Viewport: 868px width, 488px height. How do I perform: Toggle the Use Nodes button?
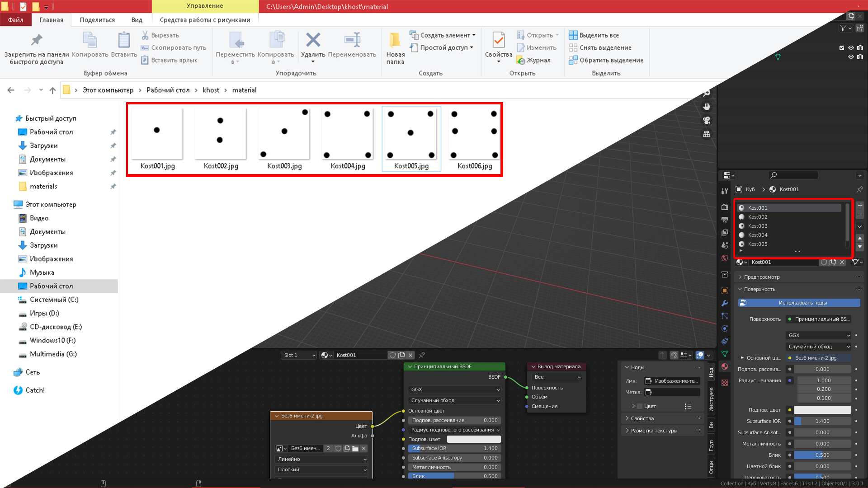pyautogui.click(x=799, y=303)
